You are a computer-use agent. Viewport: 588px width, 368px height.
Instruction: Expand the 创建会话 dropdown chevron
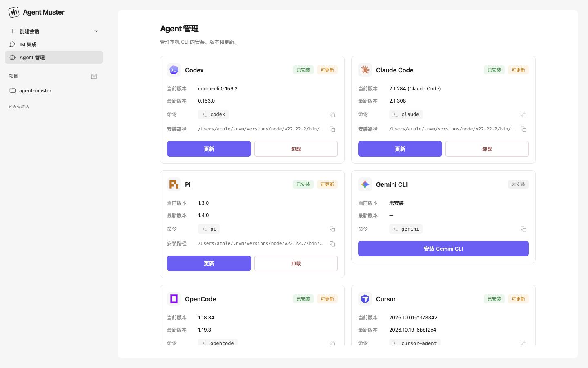click(96, 31)
